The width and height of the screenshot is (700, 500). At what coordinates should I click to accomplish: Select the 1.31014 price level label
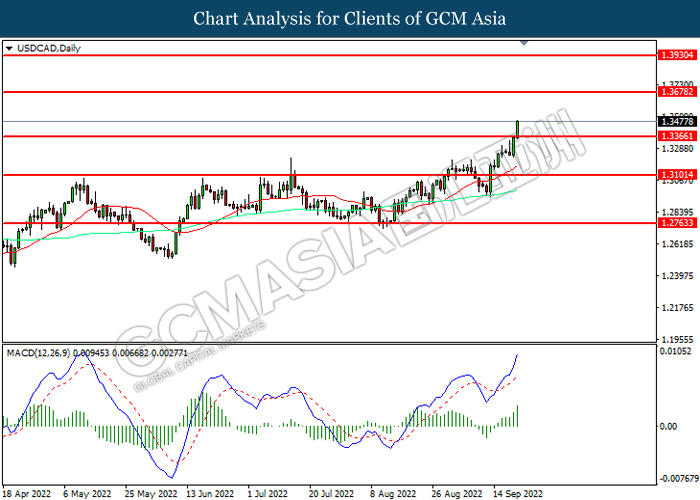pos(677,175)
